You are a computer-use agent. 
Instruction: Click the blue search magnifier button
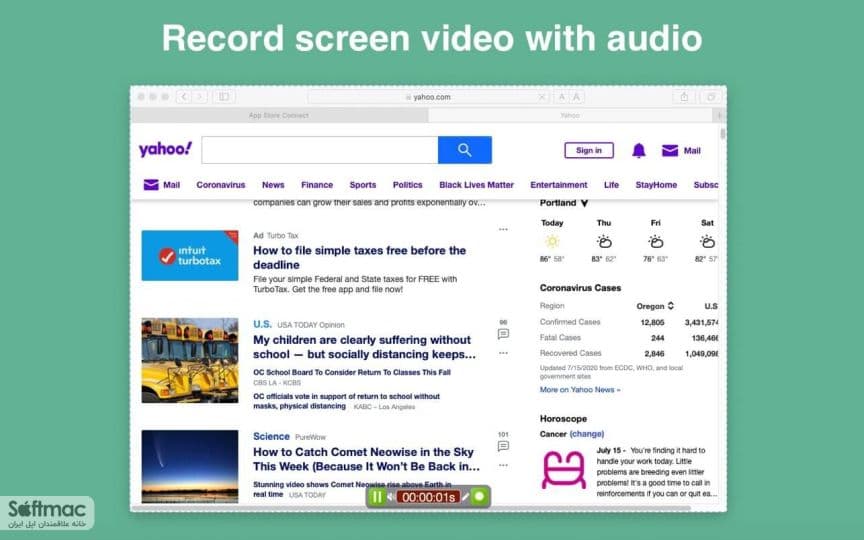[465, 150]
